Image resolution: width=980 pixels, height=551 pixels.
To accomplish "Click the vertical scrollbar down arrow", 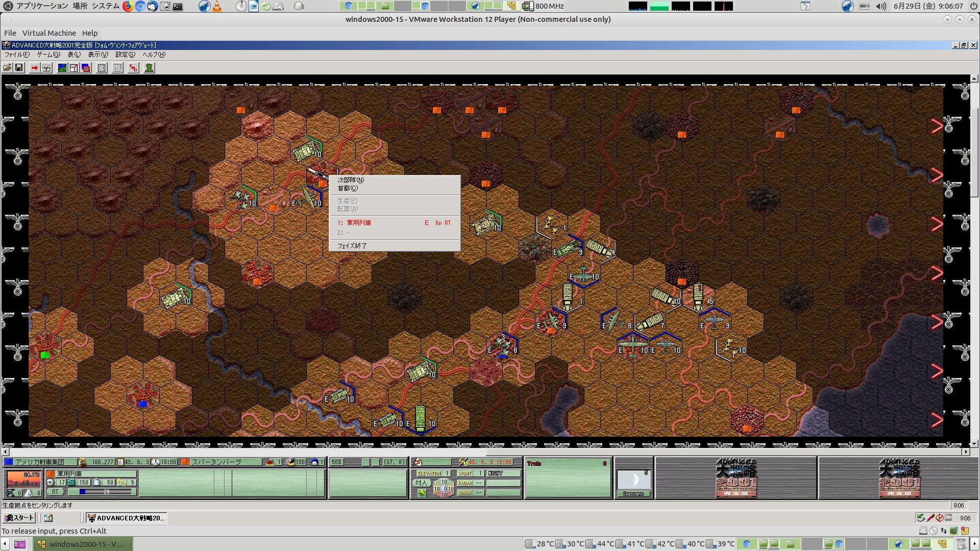I will pyautogui.click(x=974, y=443).
